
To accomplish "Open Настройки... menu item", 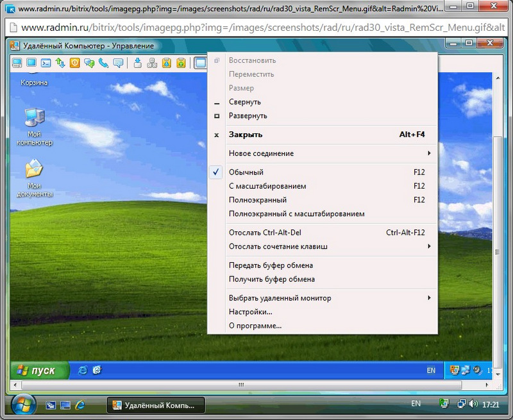I will pos(323,312).
